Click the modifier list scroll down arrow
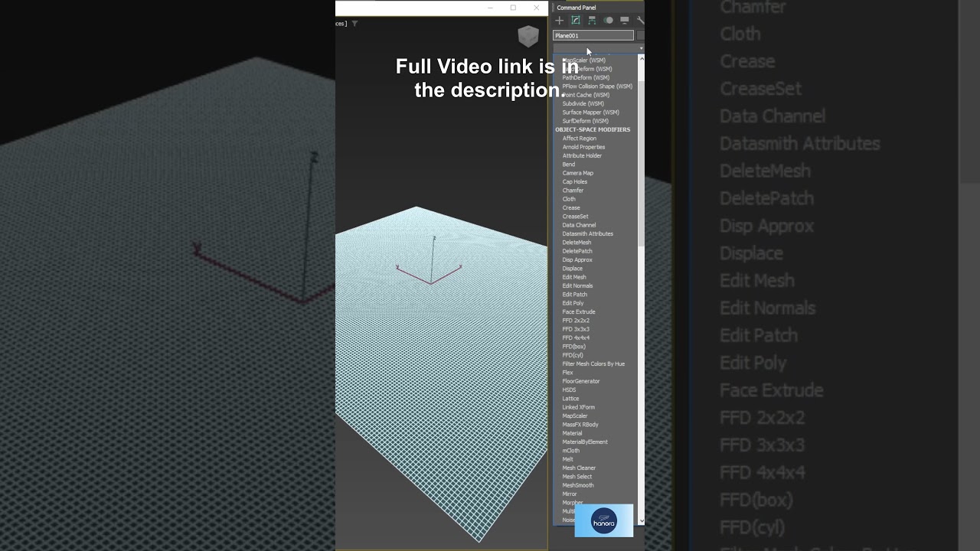980x551 pixels. [642, 521]
